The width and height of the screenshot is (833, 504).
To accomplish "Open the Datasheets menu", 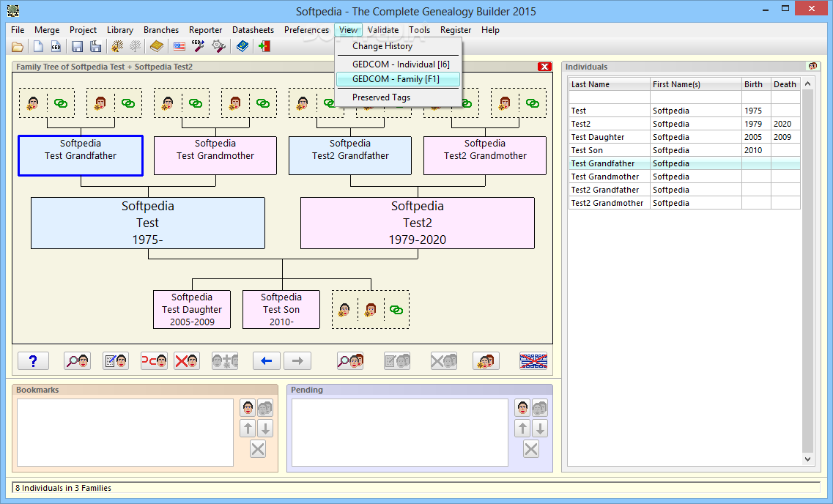I will [x=253, y=30].
